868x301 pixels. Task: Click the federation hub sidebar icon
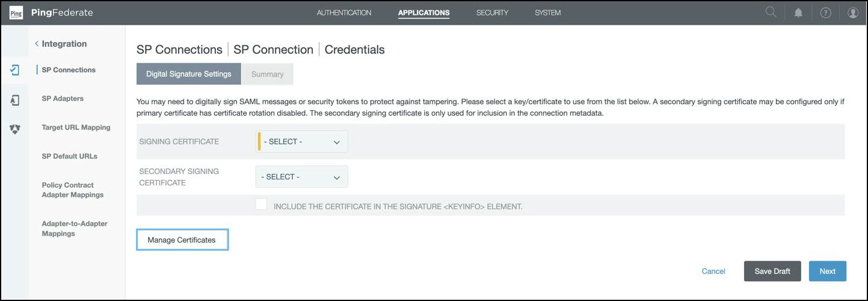click(15, 129)
